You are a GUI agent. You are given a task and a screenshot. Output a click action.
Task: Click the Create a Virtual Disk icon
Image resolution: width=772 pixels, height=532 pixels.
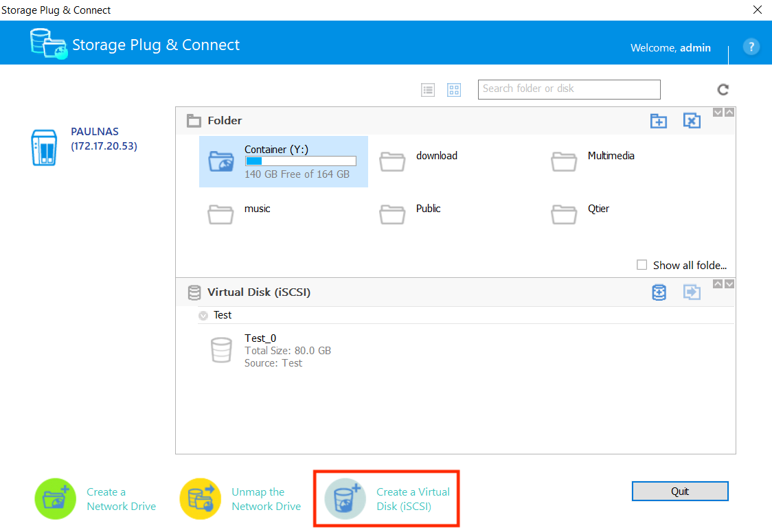345,498
